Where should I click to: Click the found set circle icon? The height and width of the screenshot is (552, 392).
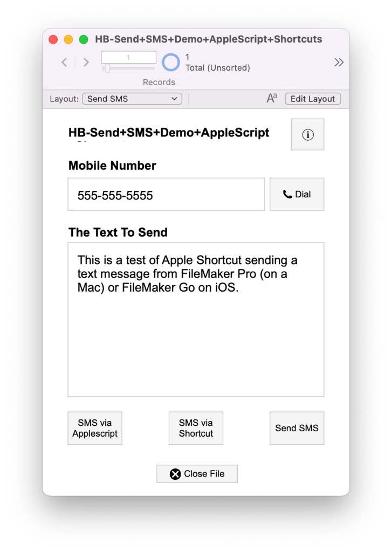tap(171, 63)
